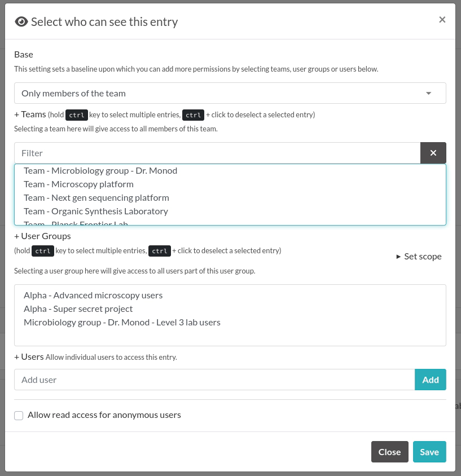Select Alpha - Advanced microscopy users group
The image size is (461, 476).
tap(93, 295)
